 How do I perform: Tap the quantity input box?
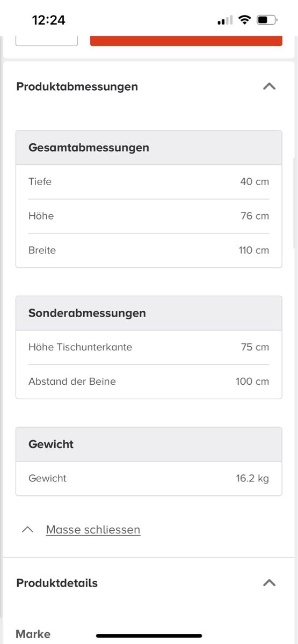click(x=47, y=41)
